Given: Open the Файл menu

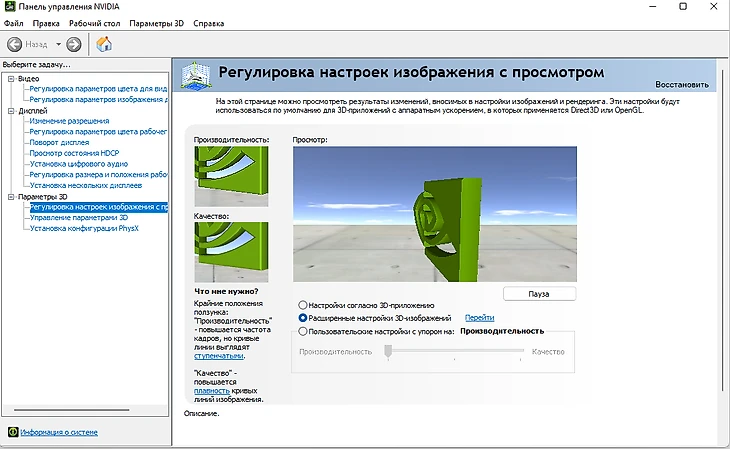Looking at the screenshot, I should [x=14, y=22].
